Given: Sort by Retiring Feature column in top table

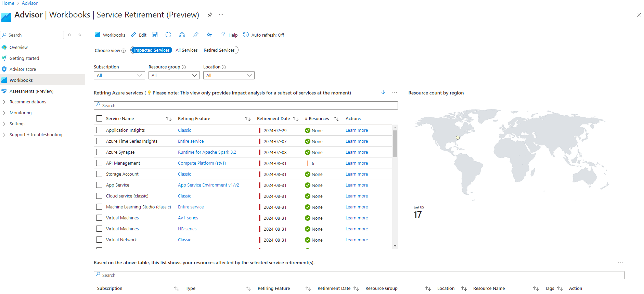Looking at the screenshot, I should point(248,119).
